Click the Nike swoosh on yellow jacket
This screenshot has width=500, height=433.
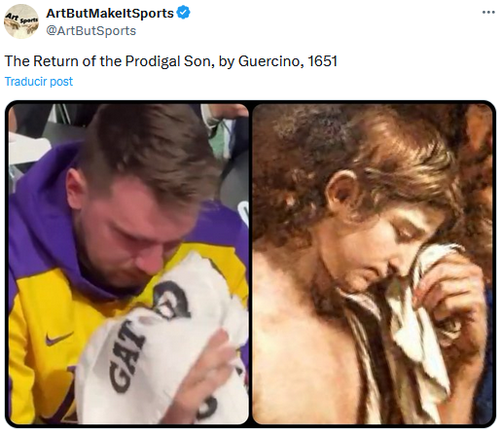pyautogui.click(x=59, y=338)
